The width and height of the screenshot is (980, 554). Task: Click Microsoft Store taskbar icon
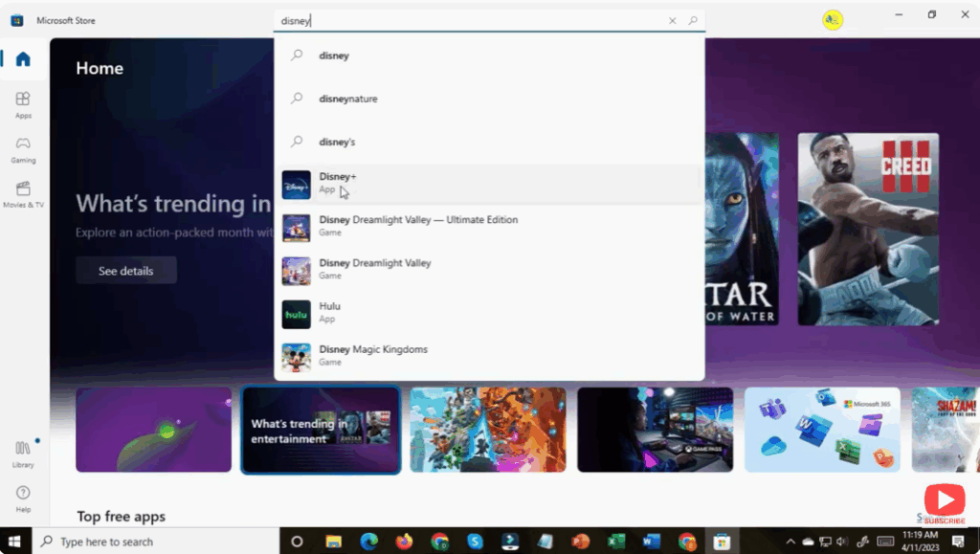[x=722, y=542]
